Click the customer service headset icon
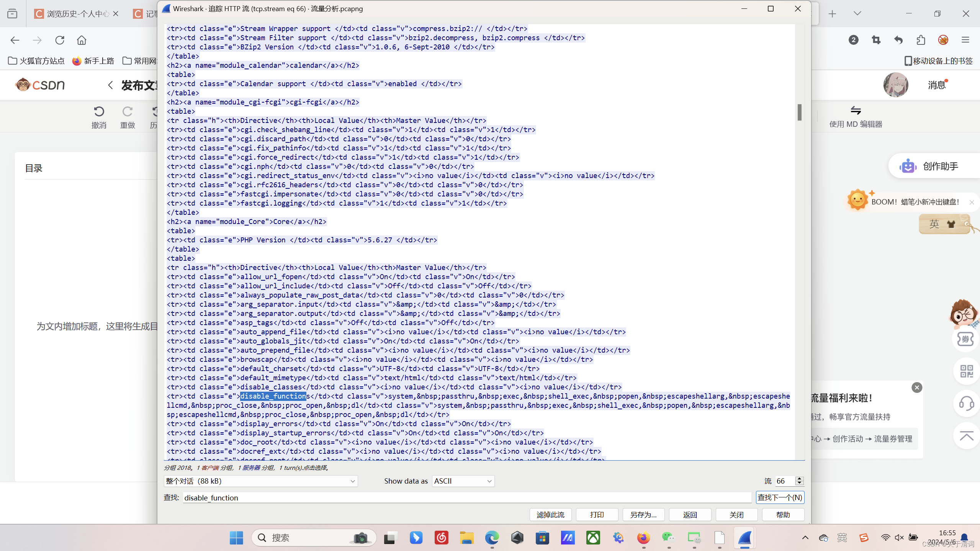 pyautogui.click(x=966, y=403)
